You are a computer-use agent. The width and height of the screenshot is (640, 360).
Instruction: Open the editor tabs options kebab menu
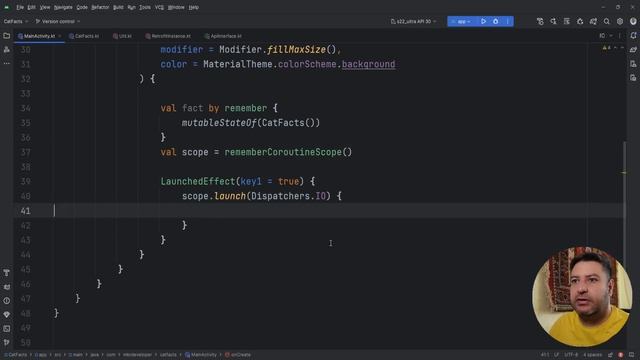(x=620, y=36)
